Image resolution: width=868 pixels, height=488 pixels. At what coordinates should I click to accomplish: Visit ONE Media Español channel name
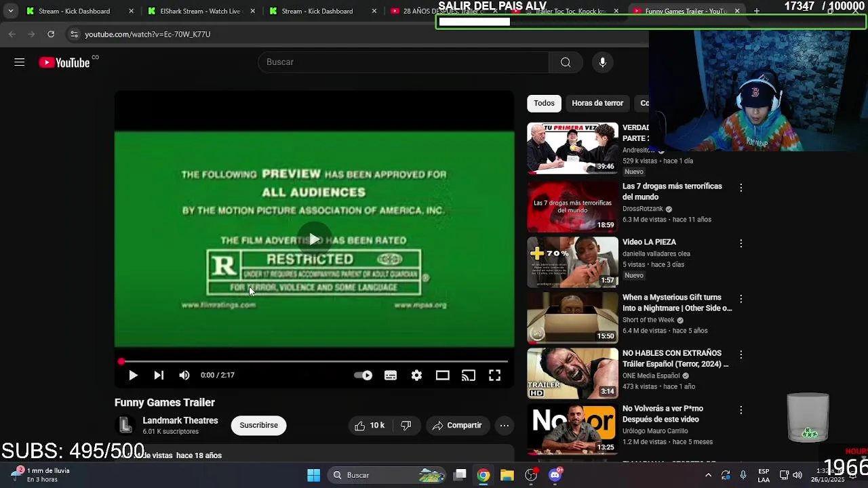click(651, 375)
